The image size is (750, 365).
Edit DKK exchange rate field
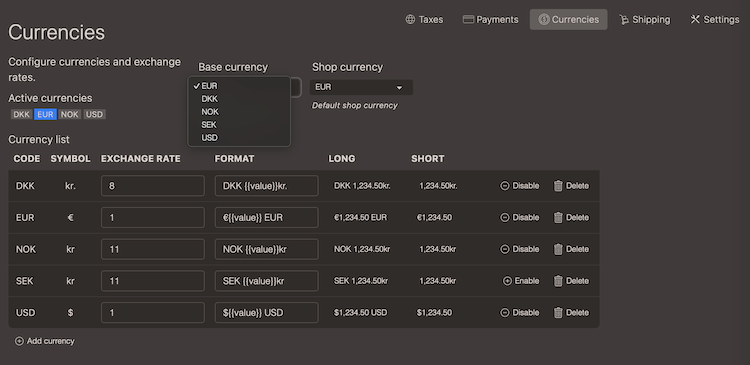[153, 186]
